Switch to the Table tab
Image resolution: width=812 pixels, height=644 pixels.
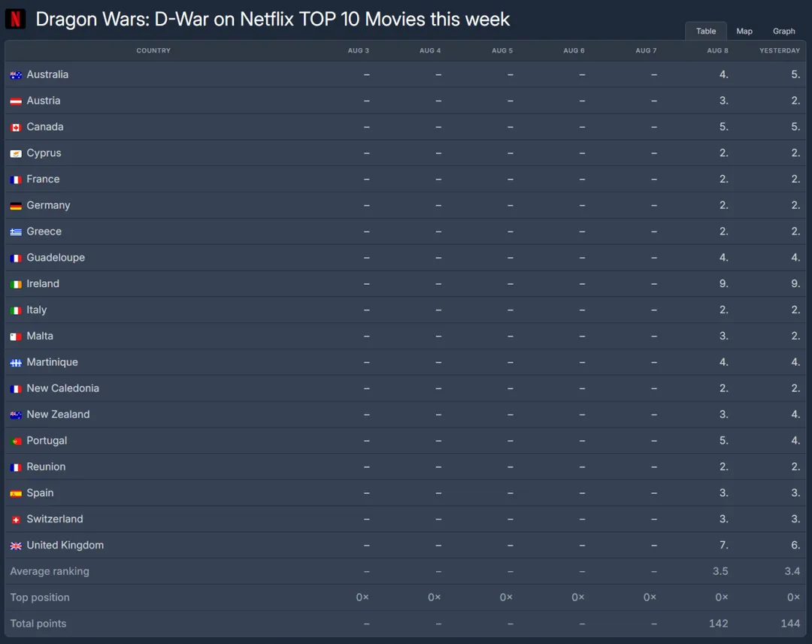tap(706, 31)
